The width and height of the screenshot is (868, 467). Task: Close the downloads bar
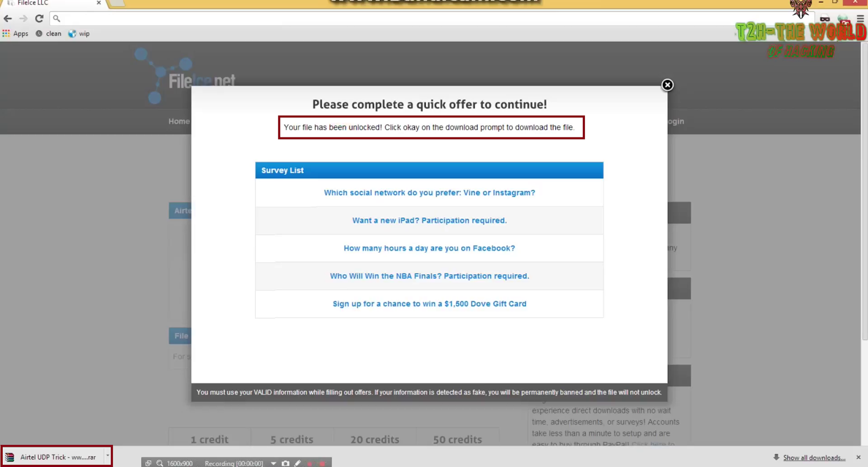click(x=858, y=457)
